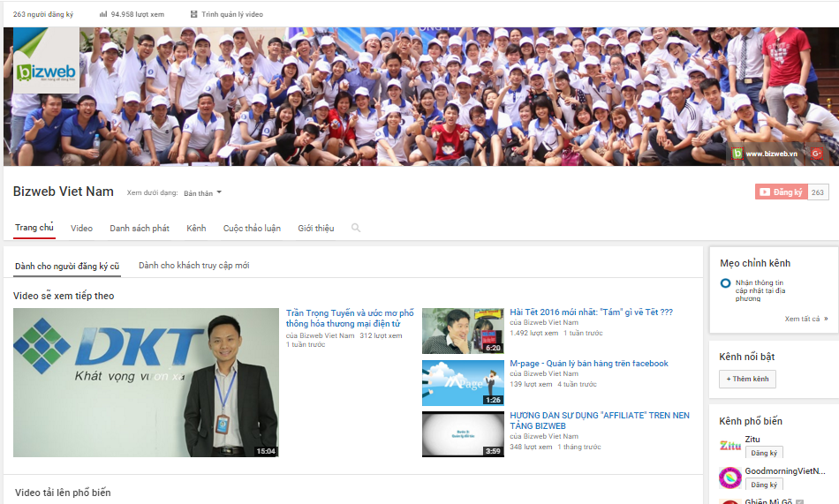Subscribe to Zitu with 'Đăng ký' button

coord(764,453)
